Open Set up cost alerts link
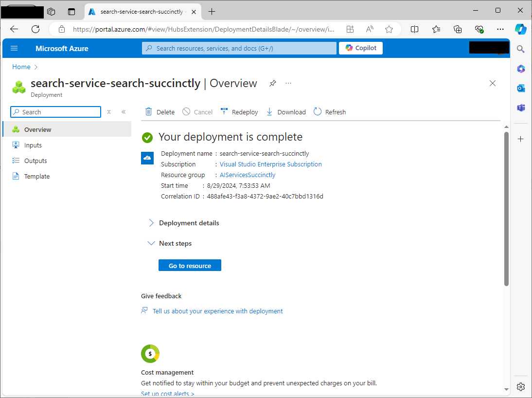 pyautogui.click(x=168, y=394)
